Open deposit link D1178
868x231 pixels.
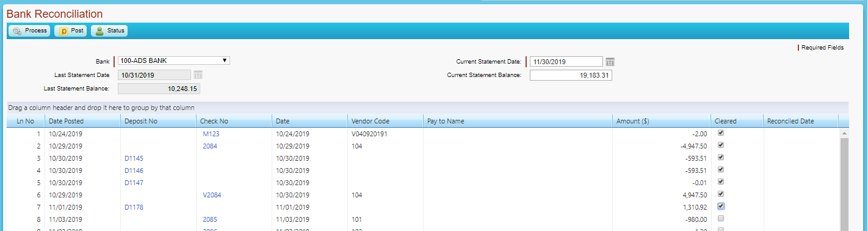[134, 207]
